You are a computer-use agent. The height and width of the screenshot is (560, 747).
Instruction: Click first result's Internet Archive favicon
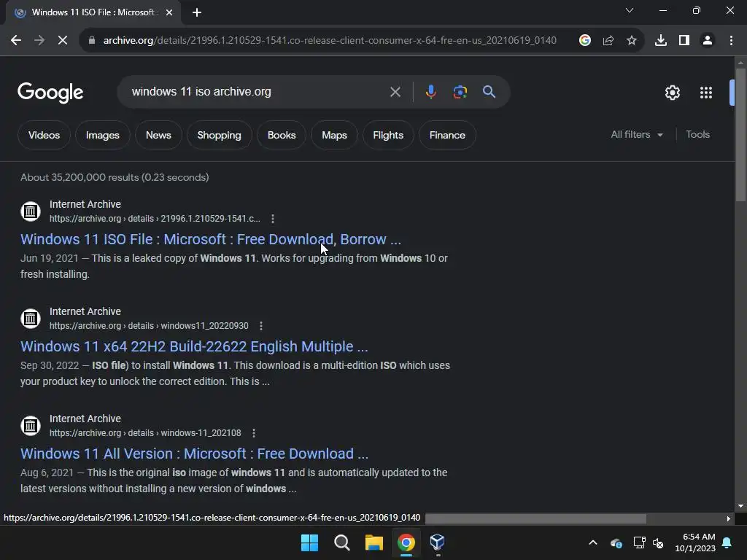(x=31, y=211)
